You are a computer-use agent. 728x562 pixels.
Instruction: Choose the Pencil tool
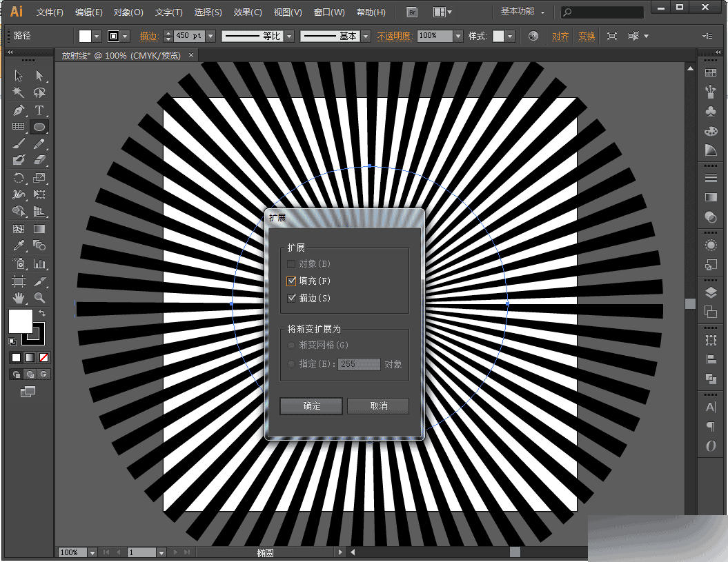(39, 143)
